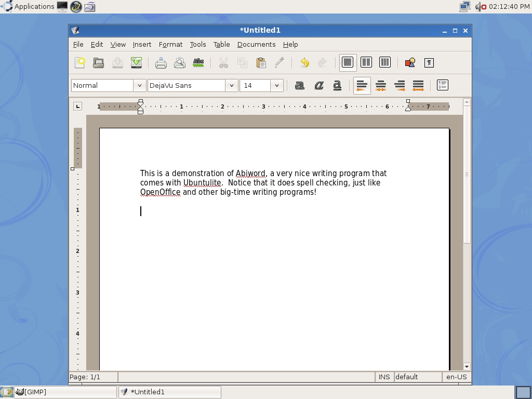Open the File menu
The width and height of the screenshot is (532, 399).
pyautogui.click(x=78, y=45)
